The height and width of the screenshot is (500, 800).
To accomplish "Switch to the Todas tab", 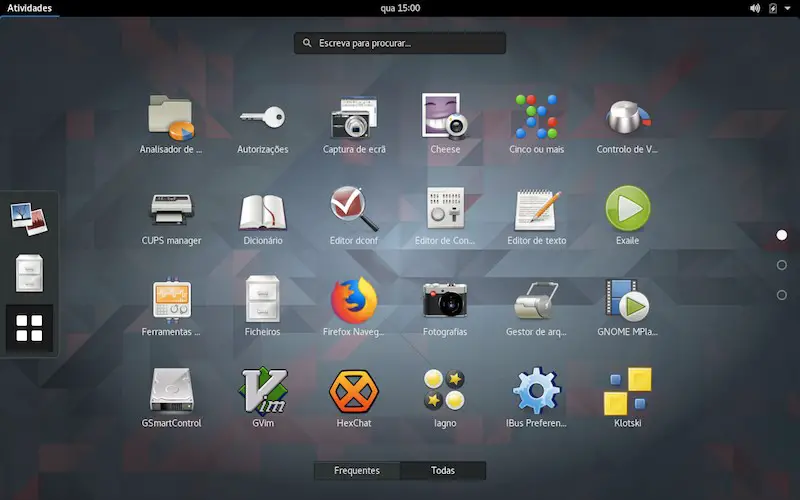I will [x=443, y=470].
